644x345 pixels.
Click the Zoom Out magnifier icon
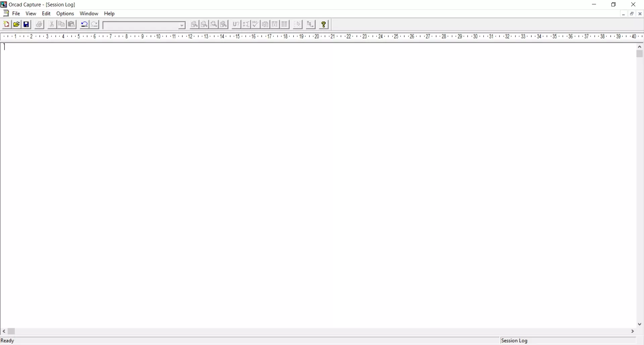204,24
